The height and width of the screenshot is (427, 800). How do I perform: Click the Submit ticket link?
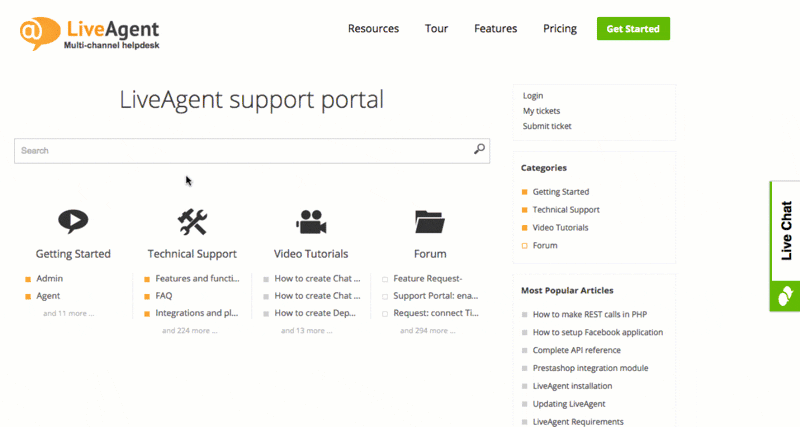547,126
